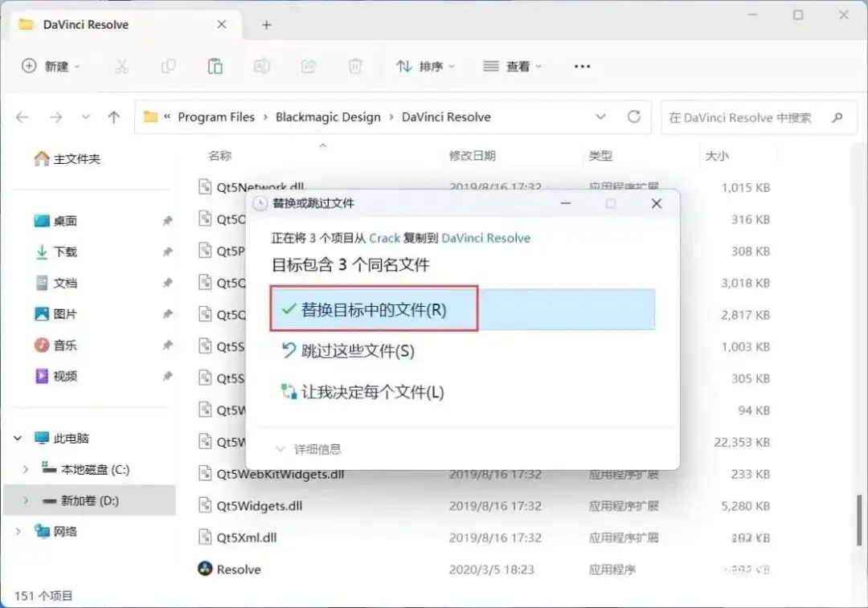
Task: Click the search magnifier icon
Action: (837, 117)
